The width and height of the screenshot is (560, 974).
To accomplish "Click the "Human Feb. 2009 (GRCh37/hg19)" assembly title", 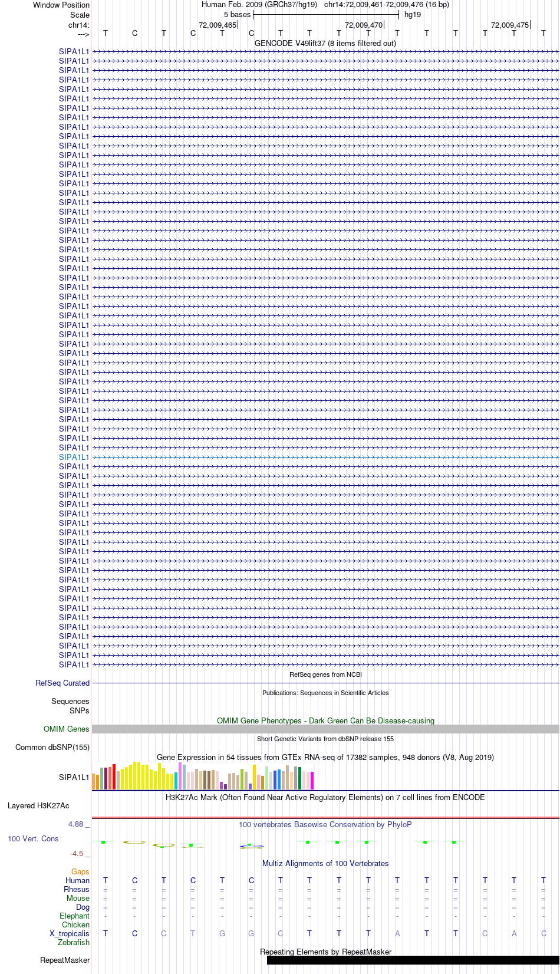I will 259,4.
